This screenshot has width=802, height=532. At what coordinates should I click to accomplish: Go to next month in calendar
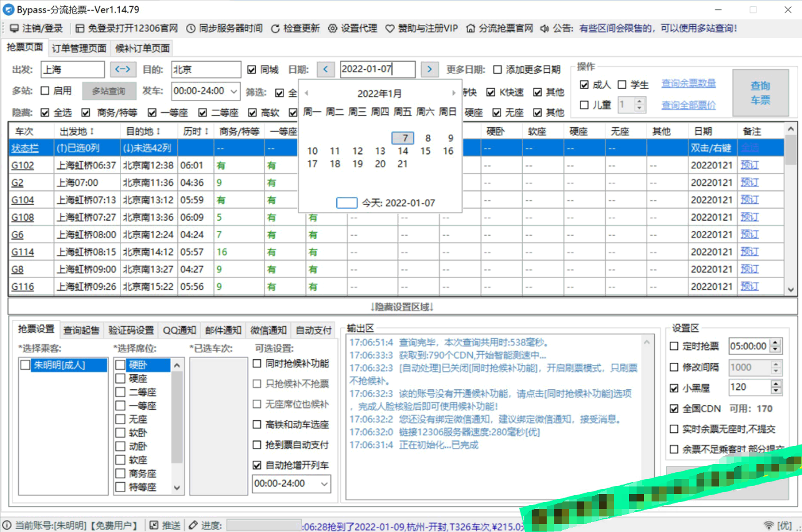[453, 94]
